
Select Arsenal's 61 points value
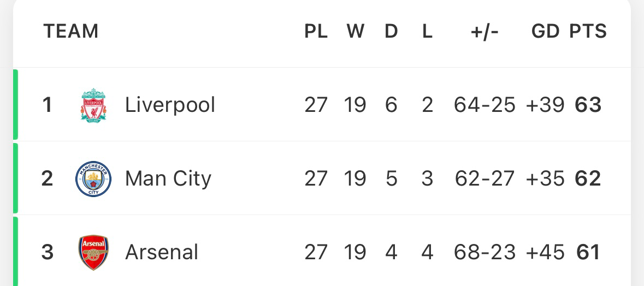[588, 252]
